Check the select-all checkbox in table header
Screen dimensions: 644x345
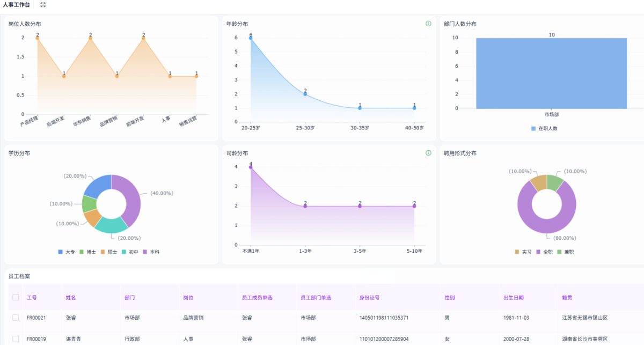(x=16, y=297)
